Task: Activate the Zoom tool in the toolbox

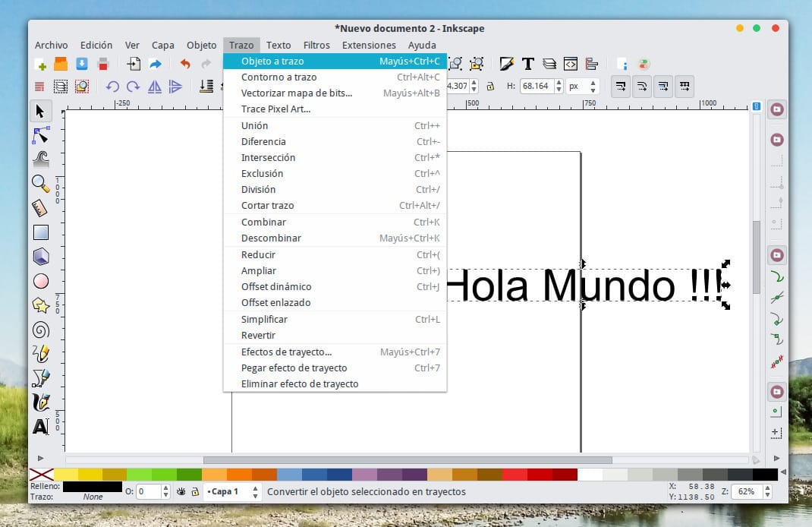Action: tap(40, 182)
